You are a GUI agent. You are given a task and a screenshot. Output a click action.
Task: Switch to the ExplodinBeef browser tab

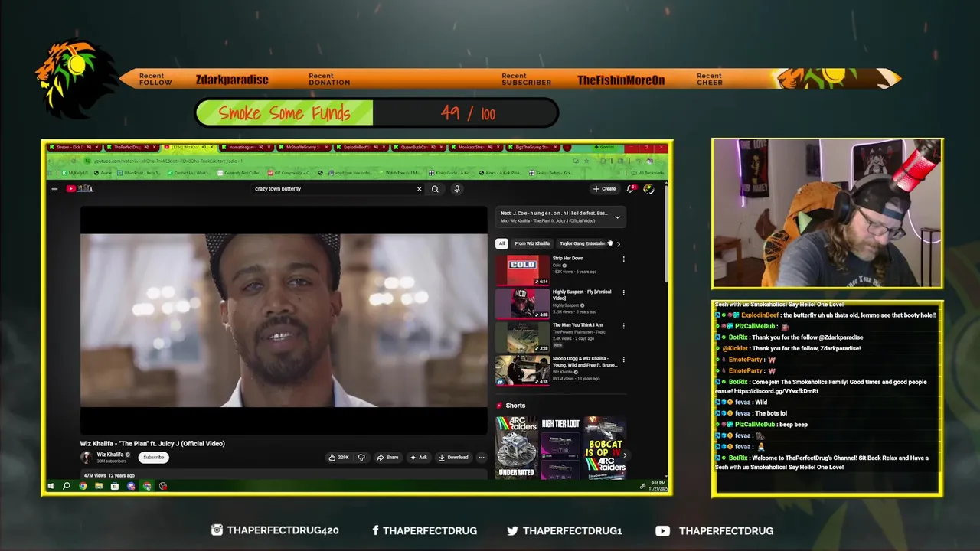click(361, 147)
